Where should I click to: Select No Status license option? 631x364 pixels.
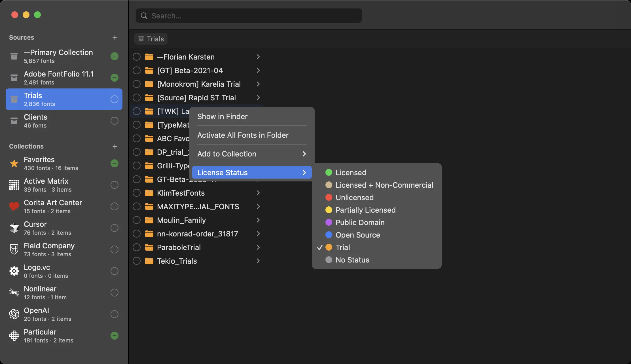click(377, 260)
